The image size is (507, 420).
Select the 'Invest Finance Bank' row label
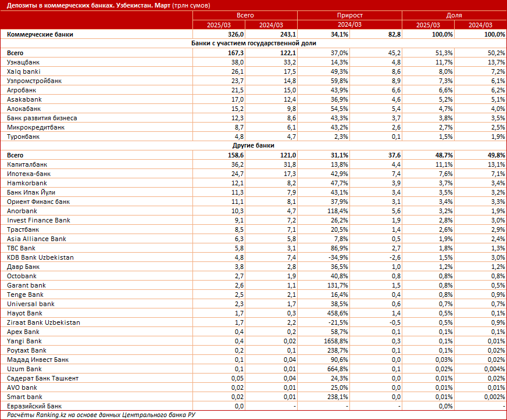point(38,220)
